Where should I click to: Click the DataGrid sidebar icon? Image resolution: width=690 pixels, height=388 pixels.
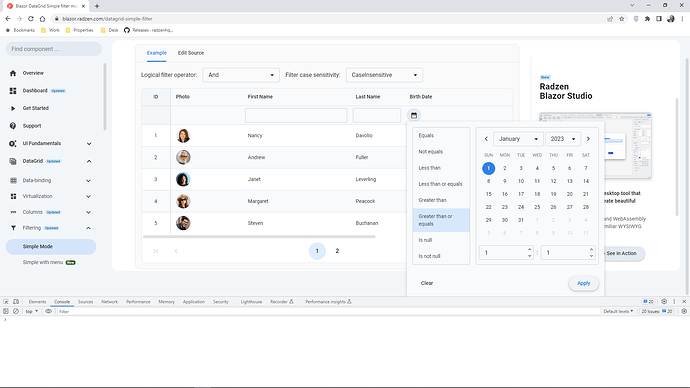13,161
